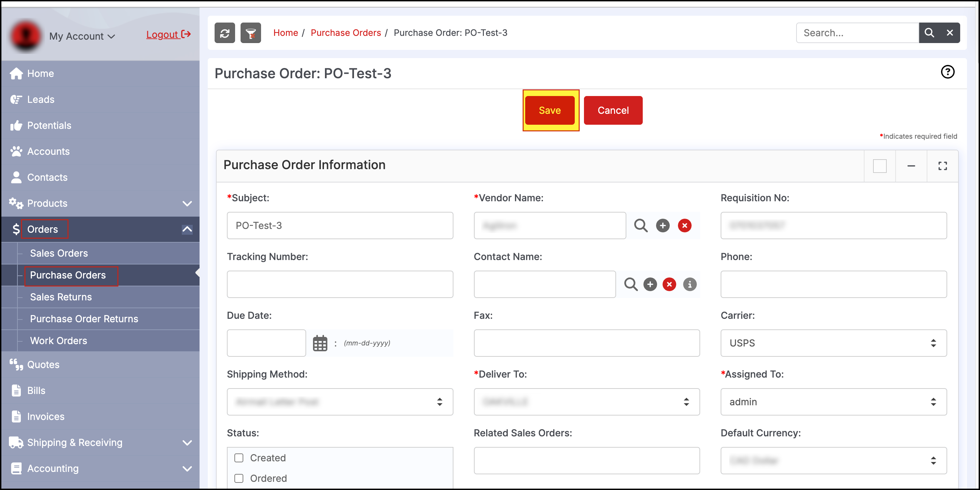
Task: Open the Shipping Method dropdown
Action: pos(340,402)
